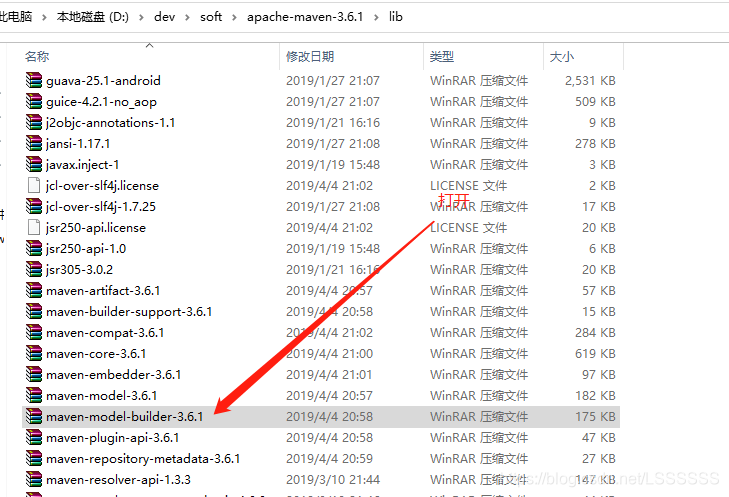
Task: Select file name j2objc-annotations-1.1
Action: (111, 123)
